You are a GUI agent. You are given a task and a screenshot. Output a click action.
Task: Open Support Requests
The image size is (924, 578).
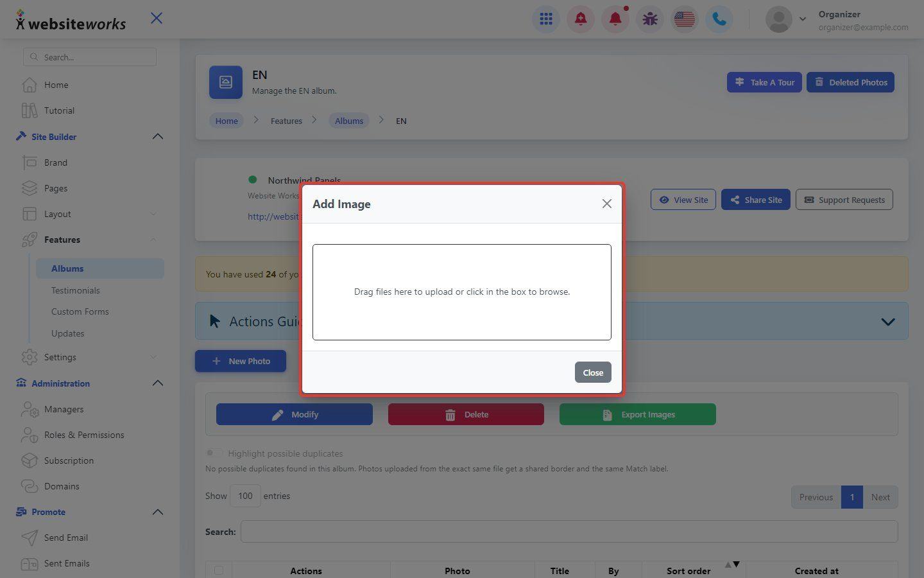coord(844,200)
